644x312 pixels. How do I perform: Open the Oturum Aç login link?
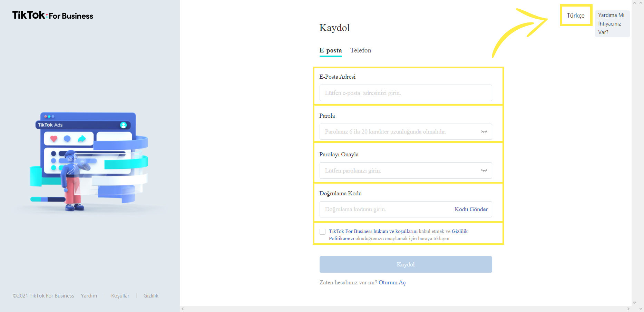392,282
